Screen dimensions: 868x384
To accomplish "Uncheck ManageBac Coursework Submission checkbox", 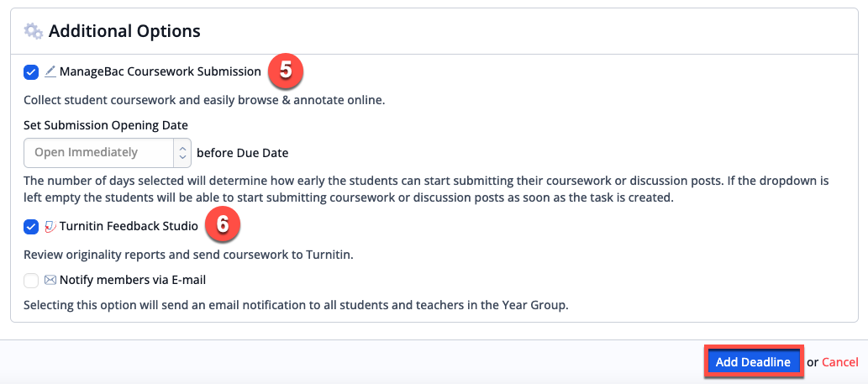I will pyautogui.click(x=31, y=72).
